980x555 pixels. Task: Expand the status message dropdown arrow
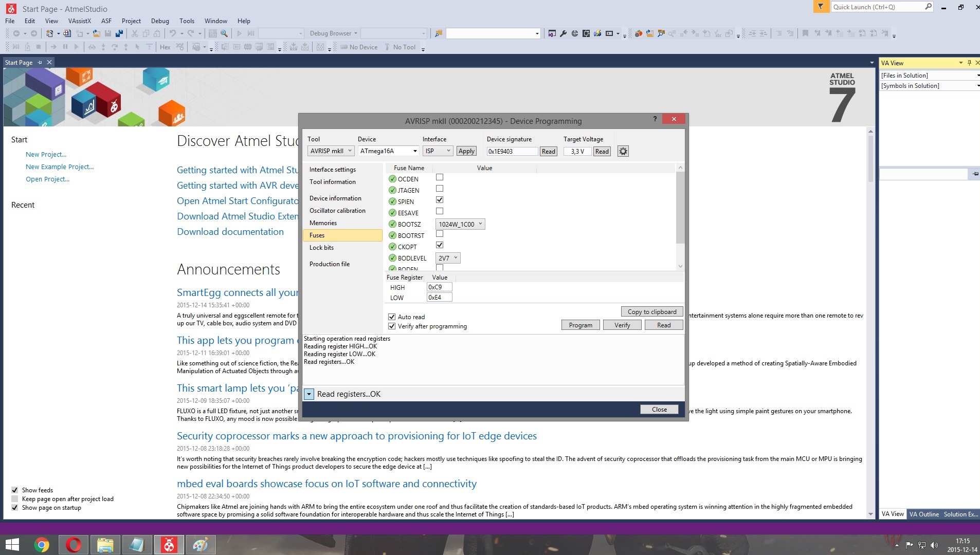pyautogui.click(x=309, y=394)
